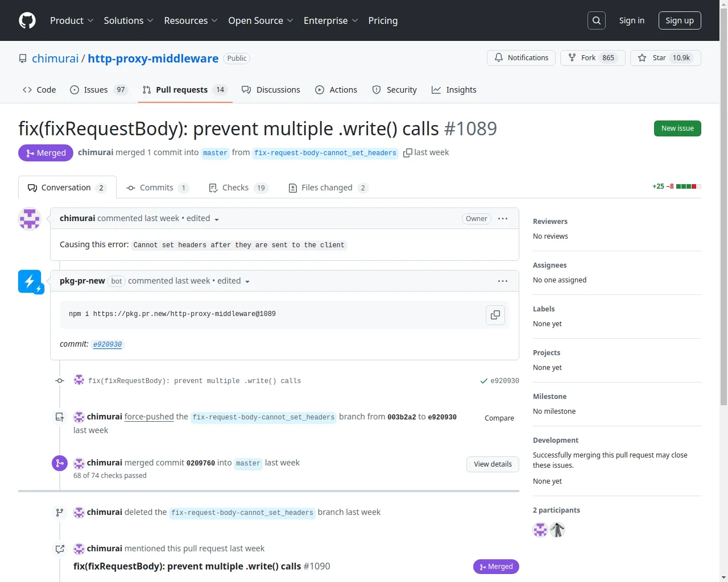The width and height of the screenshot is (728, 582).
Task: Show edit history of chimurai's comment
Action: tap(202, 219)
